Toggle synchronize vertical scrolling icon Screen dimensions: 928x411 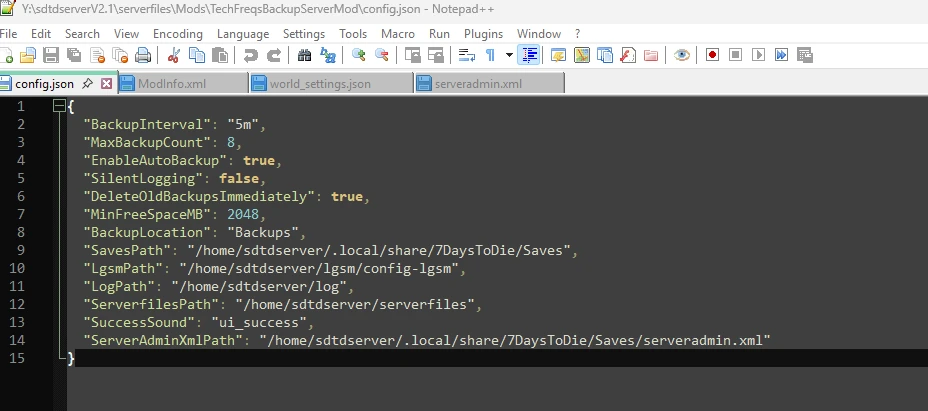pyautogui.click(x=413, y=55)
